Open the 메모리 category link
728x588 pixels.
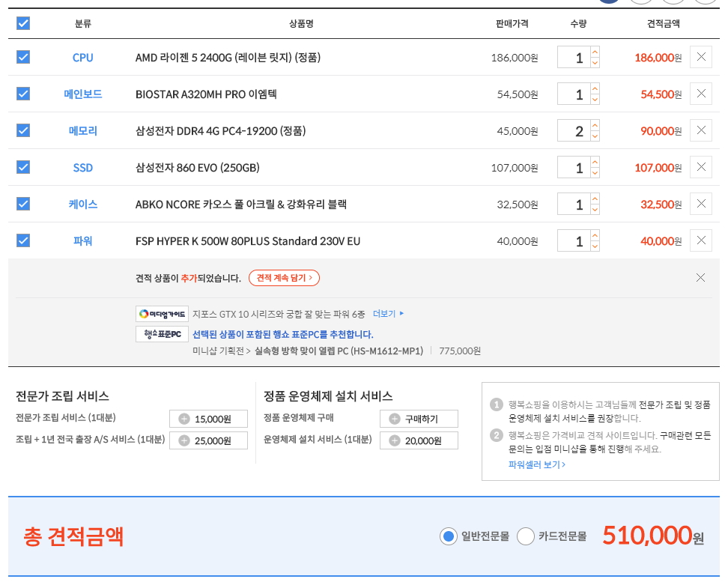83,131
